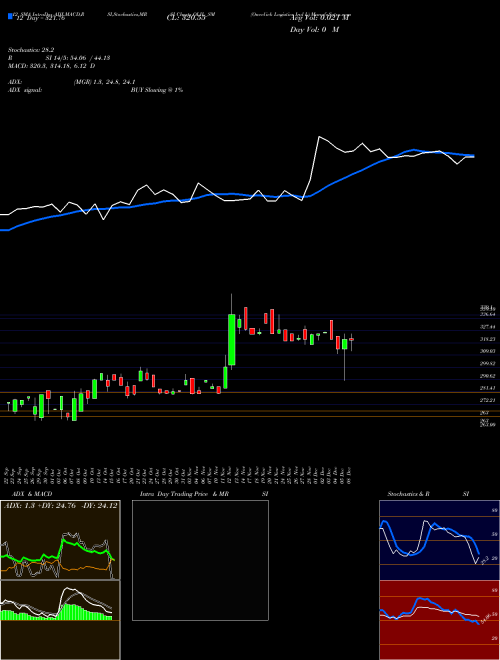This screenshot has width=500, height=660.
Task: Click the ADX & MACD panel title
Action: [30, 494]
